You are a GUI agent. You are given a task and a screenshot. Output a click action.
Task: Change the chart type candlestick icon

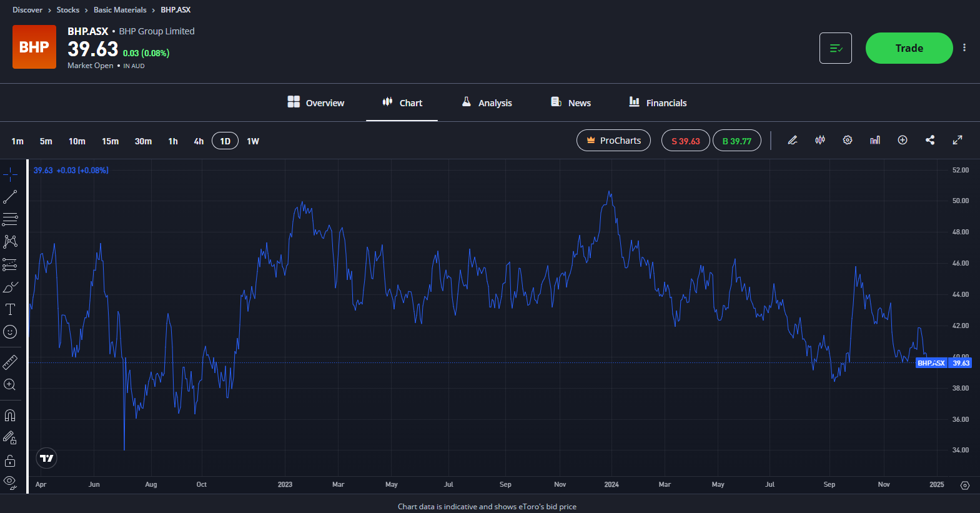[820, 140]
